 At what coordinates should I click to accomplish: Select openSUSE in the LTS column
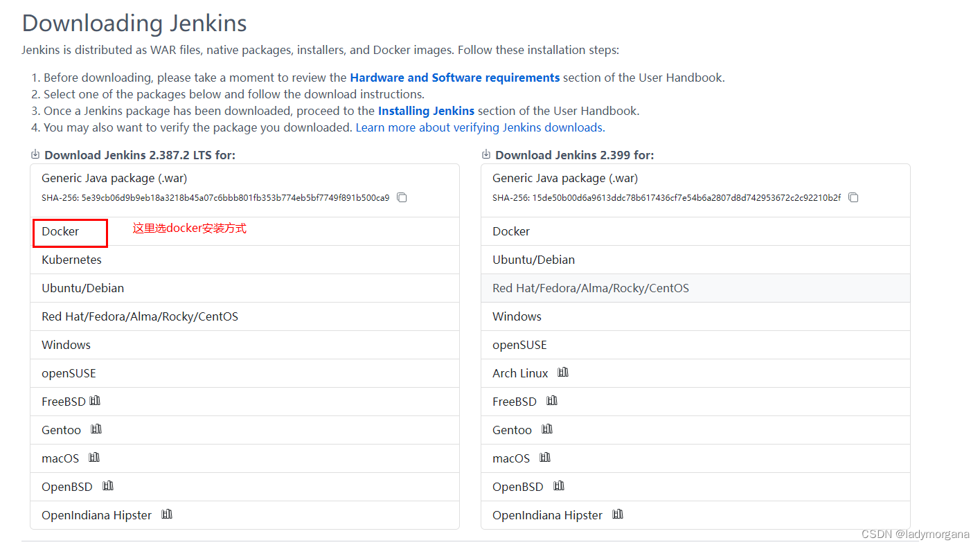click(69, 373)
